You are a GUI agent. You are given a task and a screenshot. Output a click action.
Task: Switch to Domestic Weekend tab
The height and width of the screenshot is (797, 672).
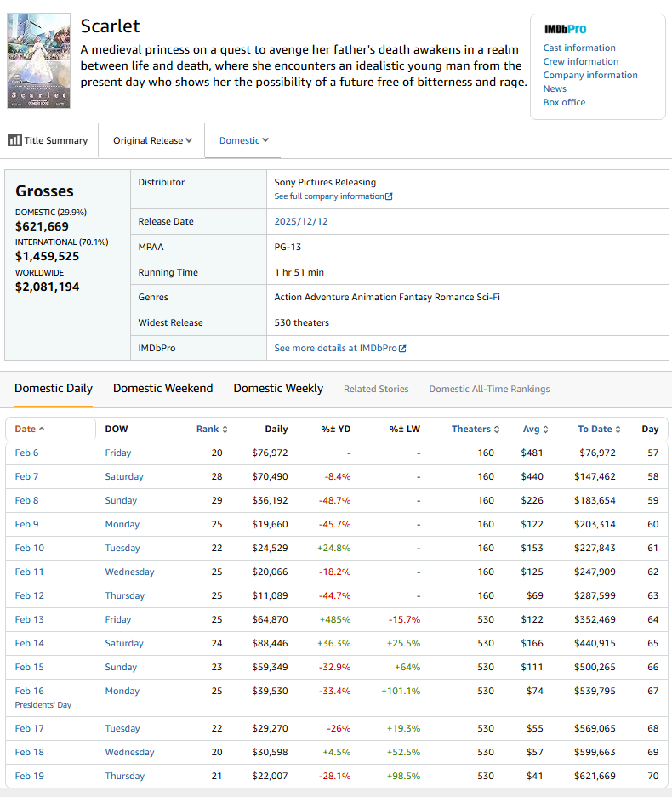[162, 388]
